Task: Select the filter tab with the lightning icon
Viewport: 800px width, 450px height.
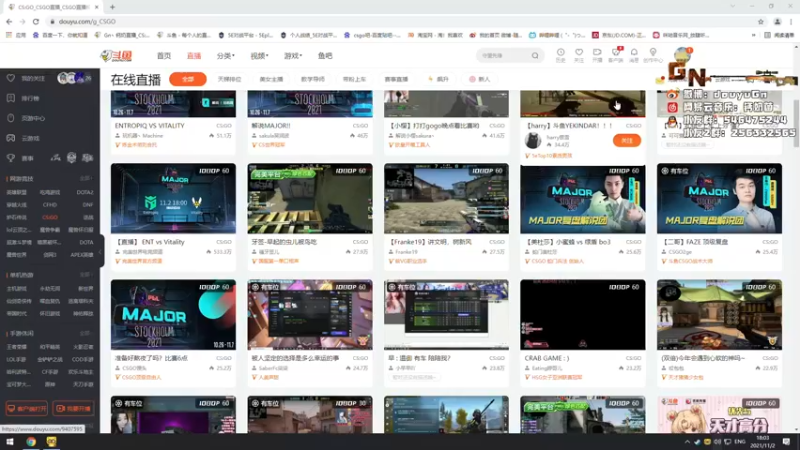Action: point(438,79)
